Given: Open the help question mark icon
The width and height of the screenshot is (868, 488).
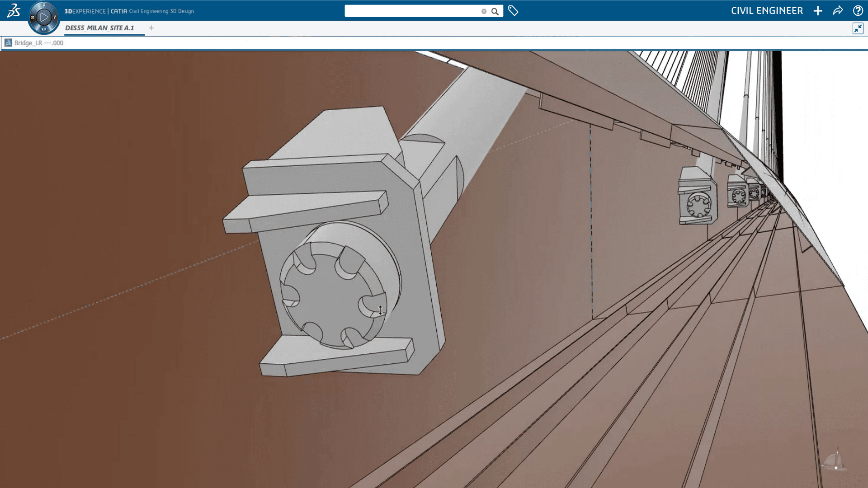Looking at the screenshot, I should (x=858, y=11).
